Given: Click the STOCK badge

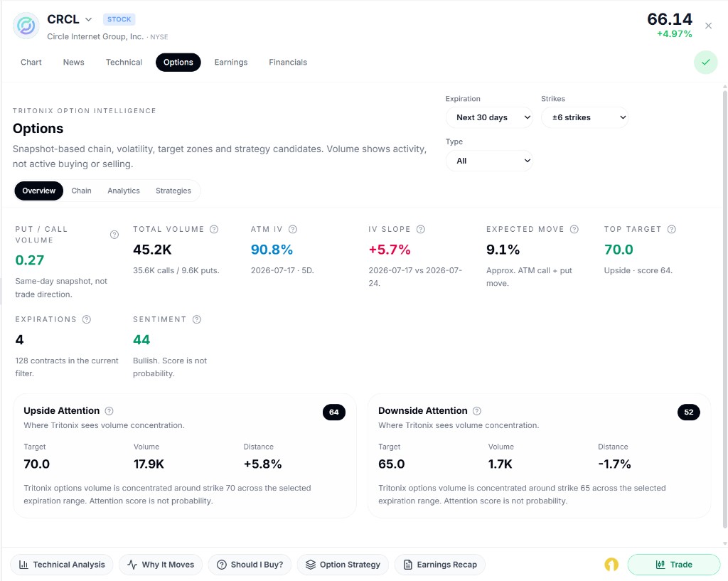Looking at the screenshot, I should 119,19.
